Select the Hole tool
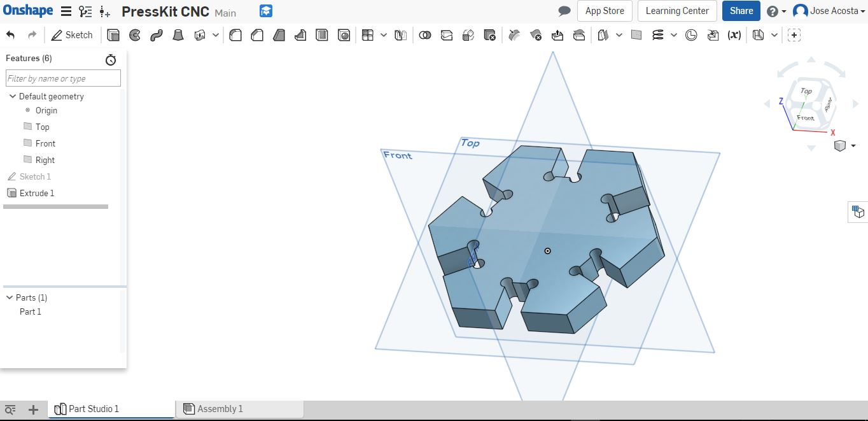 pyautogui.click(x=344, y=35)
